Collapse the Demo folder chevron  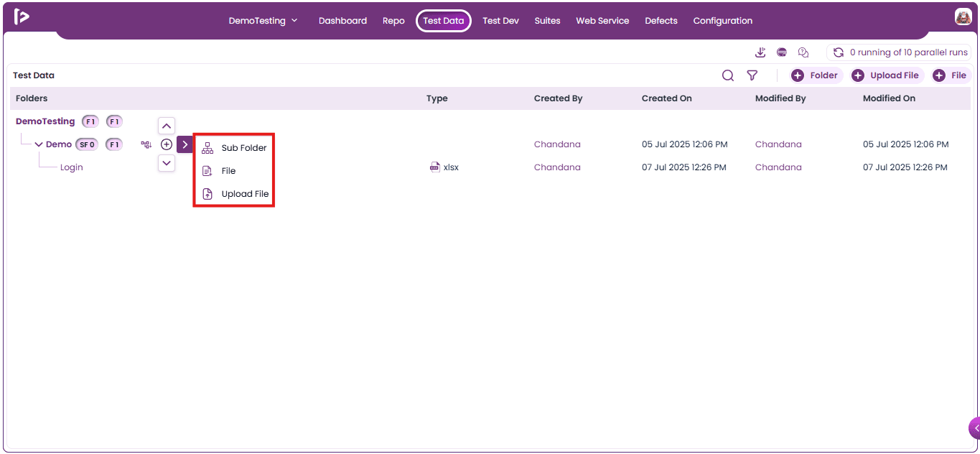click(39, 144)
